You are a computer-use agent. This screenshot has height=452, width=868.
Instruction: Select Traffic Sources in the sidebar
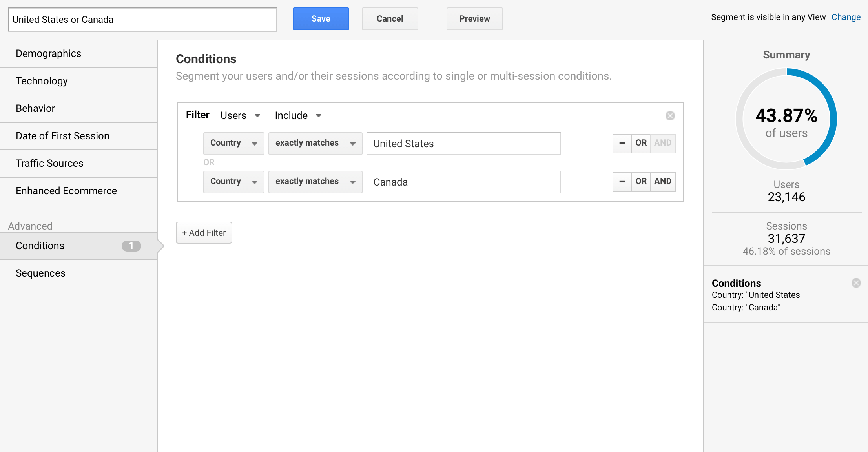click(49, 163)
